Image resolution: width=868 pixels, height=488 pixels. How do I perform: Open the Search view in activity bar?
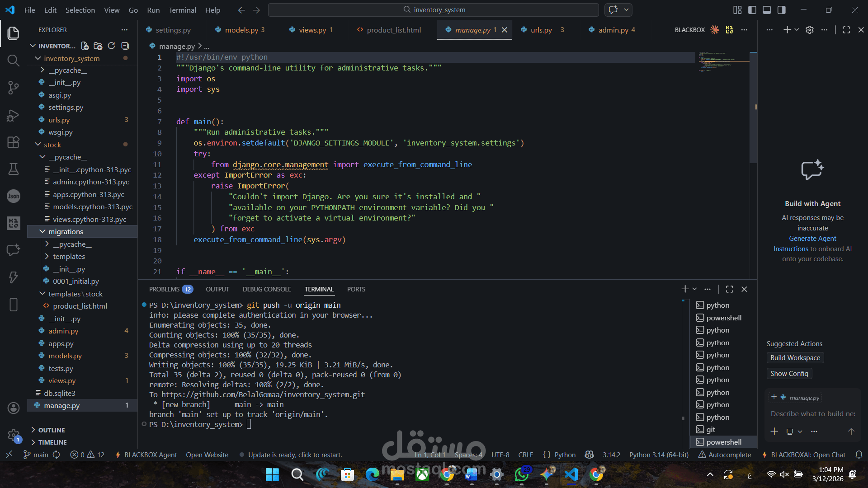(x=13, y=60)
